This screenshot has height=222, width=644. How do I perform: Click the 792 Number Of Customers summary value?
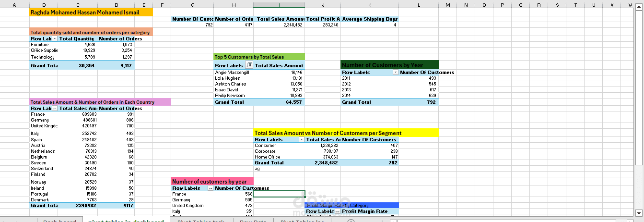192,25
